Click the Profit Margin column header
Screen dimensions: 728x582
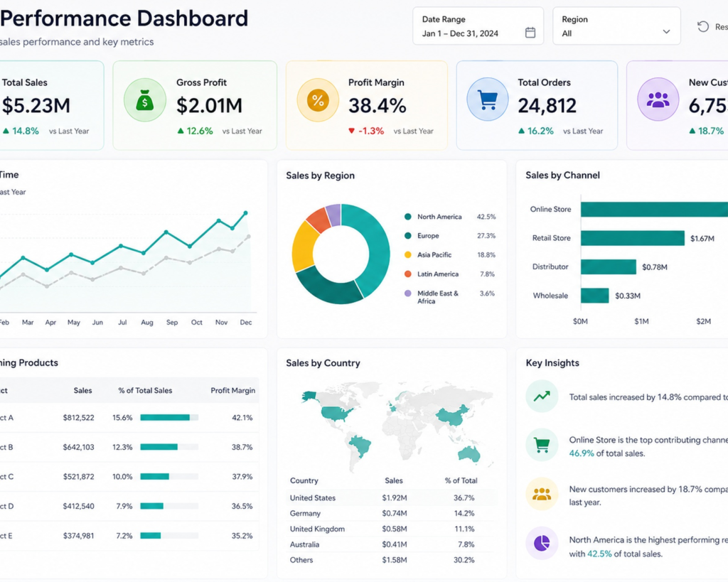click(x=233, y=390)
